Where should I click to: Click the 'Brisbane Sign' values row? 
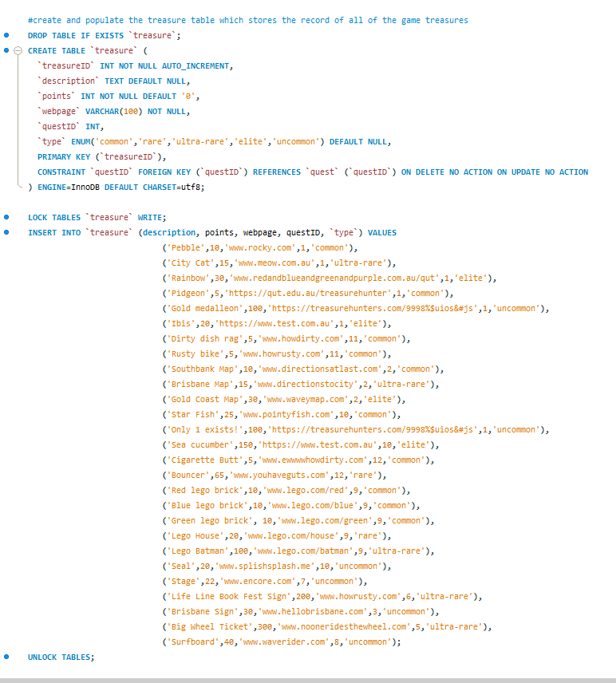click(x=301, y=611)
